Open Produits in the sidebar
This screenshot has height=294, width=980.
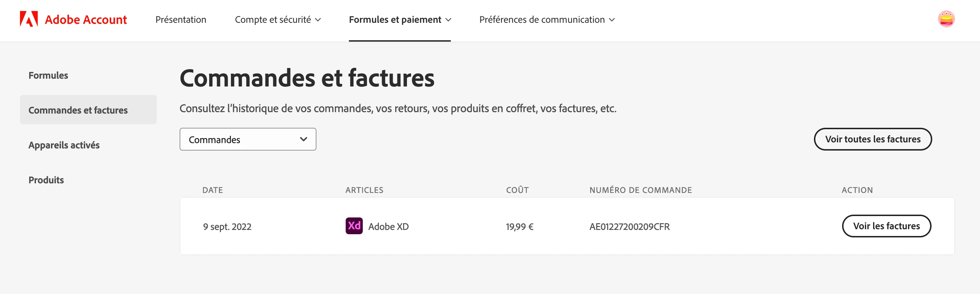pyautogui.click(x=46, y=180)
